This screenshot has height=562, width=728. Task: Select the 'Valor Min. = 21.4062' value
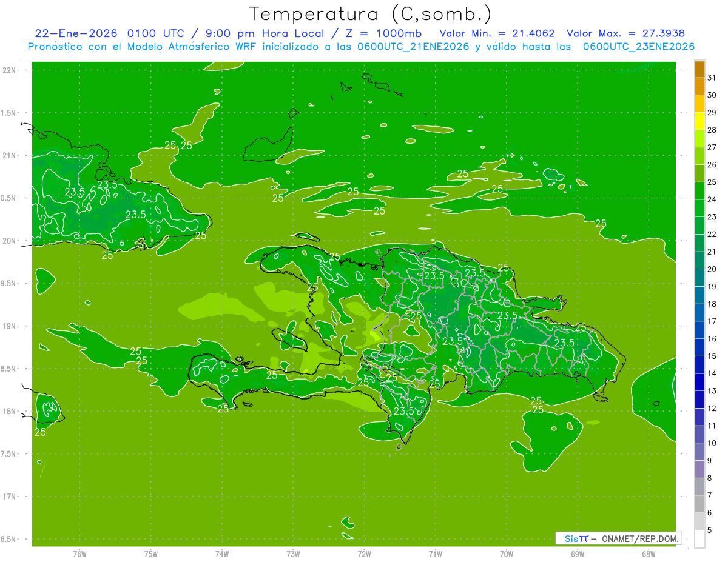(x=497, y=33)
